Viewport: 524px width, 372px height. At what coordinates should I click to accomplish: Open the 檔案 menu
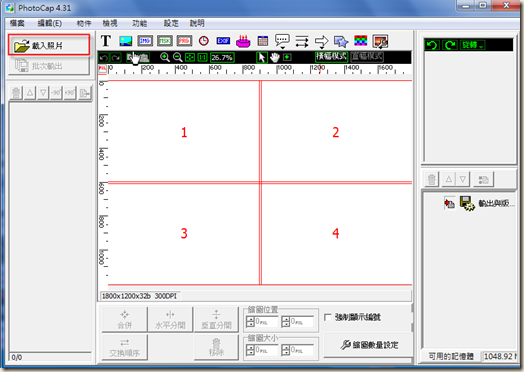pyautogui.click(x=17, y=23)
